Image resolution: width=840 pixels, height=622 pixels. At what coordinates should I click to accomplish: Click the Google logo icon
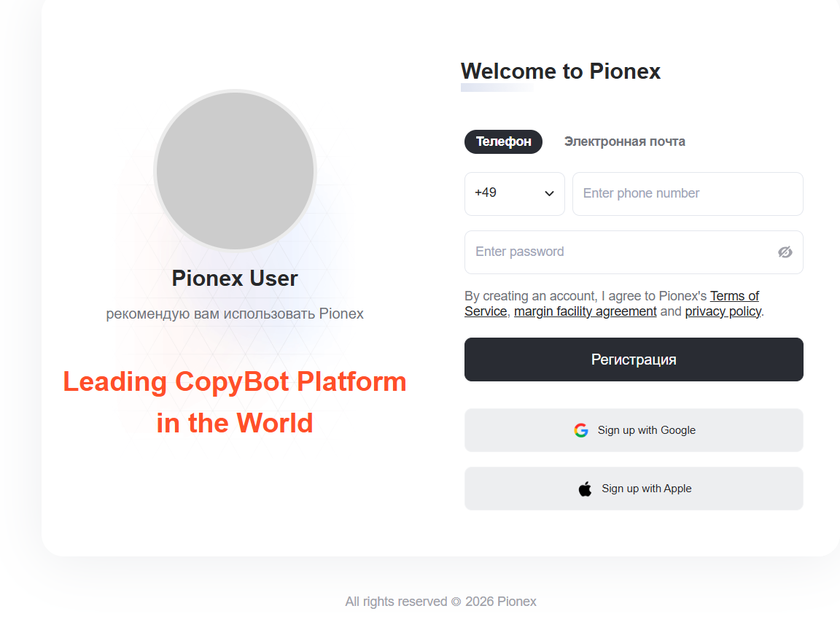pyautogui.click(x=581, y=430)
